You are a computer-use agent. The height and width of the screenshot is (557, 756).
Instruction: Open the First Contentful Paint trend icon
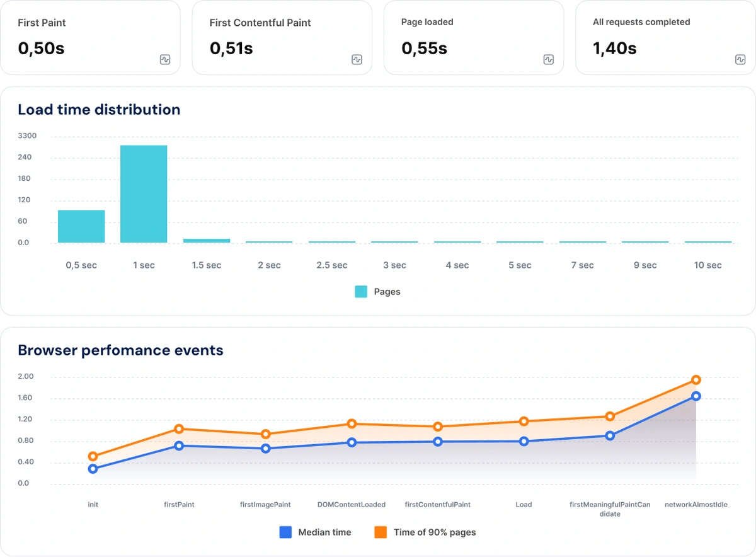coord(357,59)
